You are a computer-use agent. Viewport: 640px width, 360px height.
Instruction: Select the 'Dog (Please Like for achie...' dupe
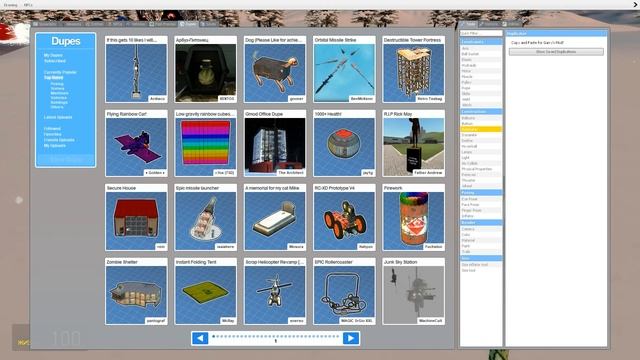[x=275, y=69]
